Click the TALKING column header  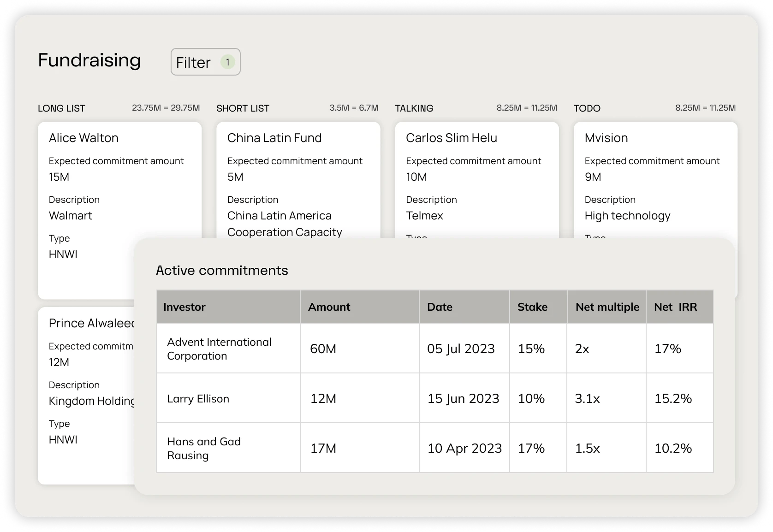click(414, 108)
